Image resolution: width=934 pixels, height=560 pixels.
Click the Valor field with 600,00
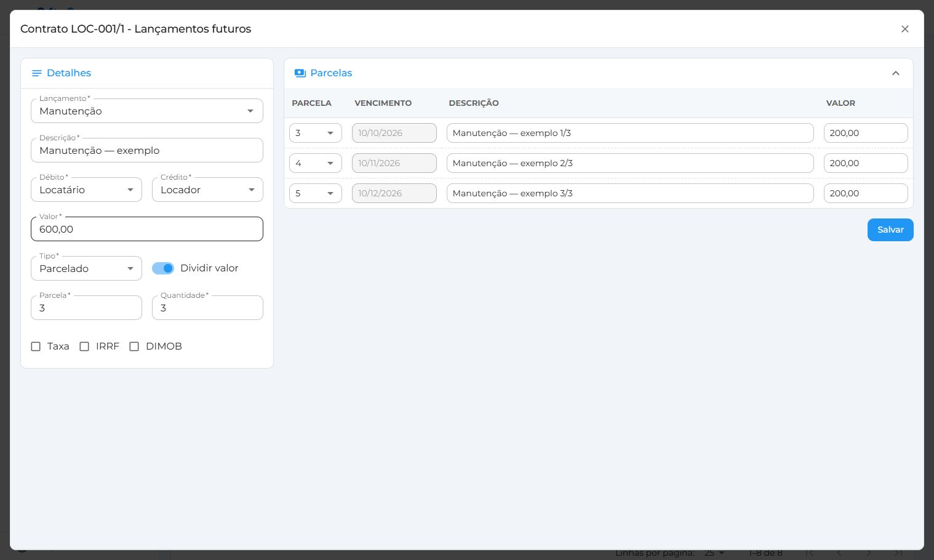tap(147, 229)
